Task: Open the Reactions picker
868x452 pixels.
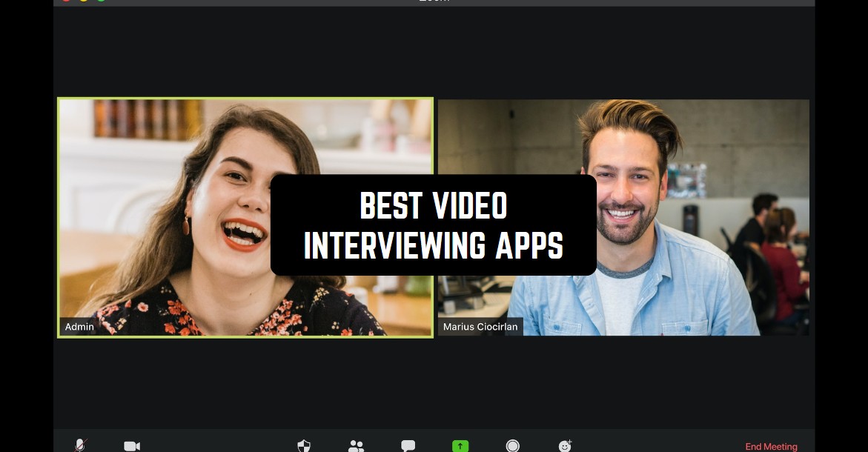Action: click(x=563, y=445)
